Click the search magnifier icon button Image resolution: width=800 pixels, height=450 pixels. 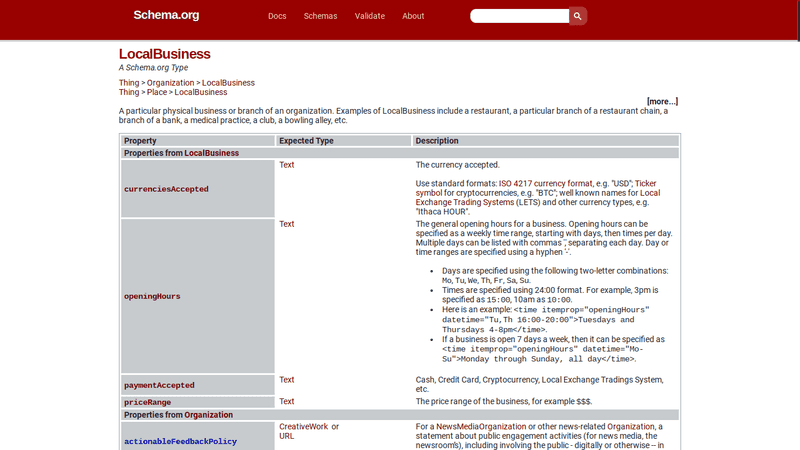click(x=578, y=16)
